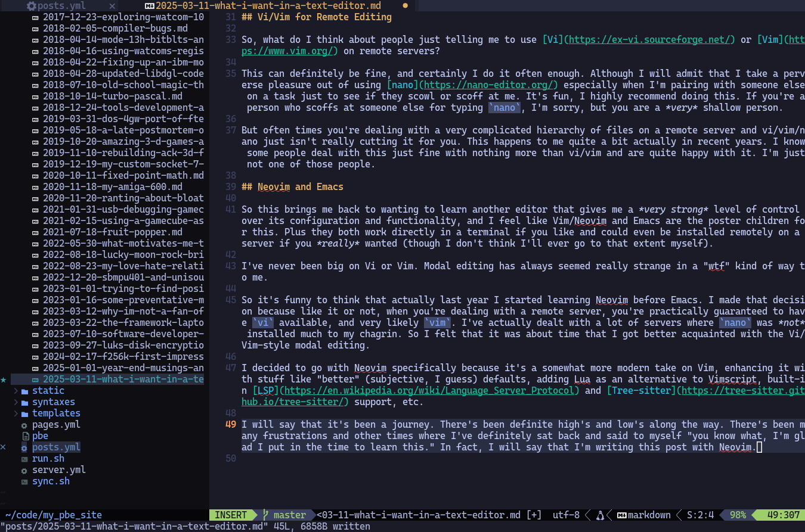This screenshot has width=805, height=532.
Task: Click the utf-8 encoding indicator
Action: (x=566, y=515)
